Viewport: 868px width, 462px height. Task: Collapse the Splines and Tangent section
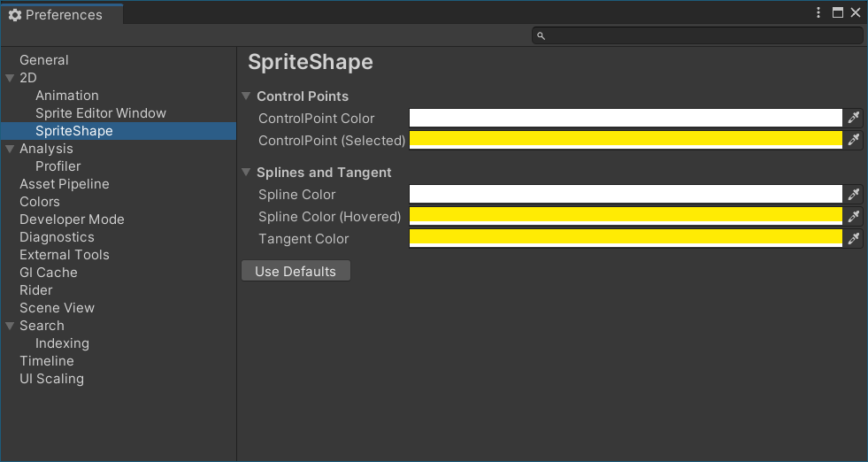click(x=246, y=173)
